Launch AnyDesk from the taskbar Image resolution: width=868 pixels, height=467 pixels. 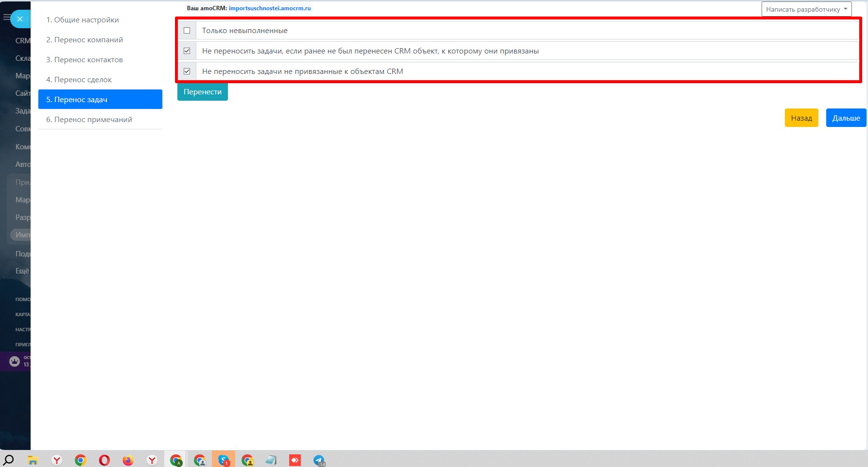point(295,460)
